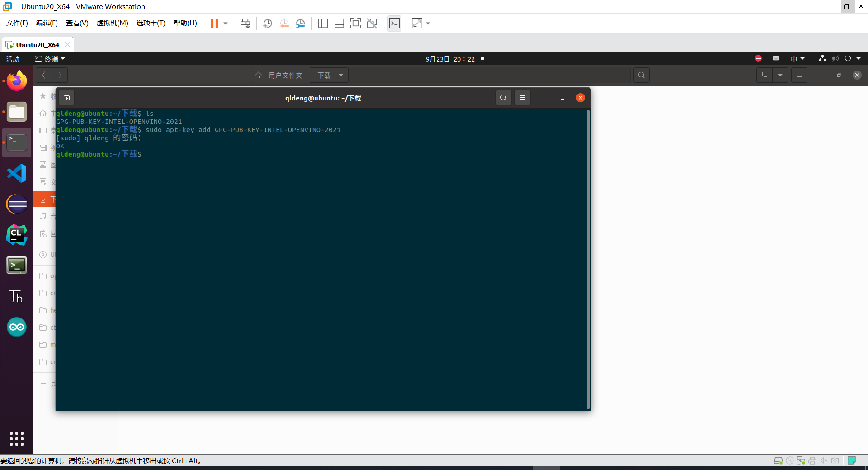The width and height of the screenshot is (868, 470).
Task: Pause the virtual machine with the orange button
Action: coord(214,24)
